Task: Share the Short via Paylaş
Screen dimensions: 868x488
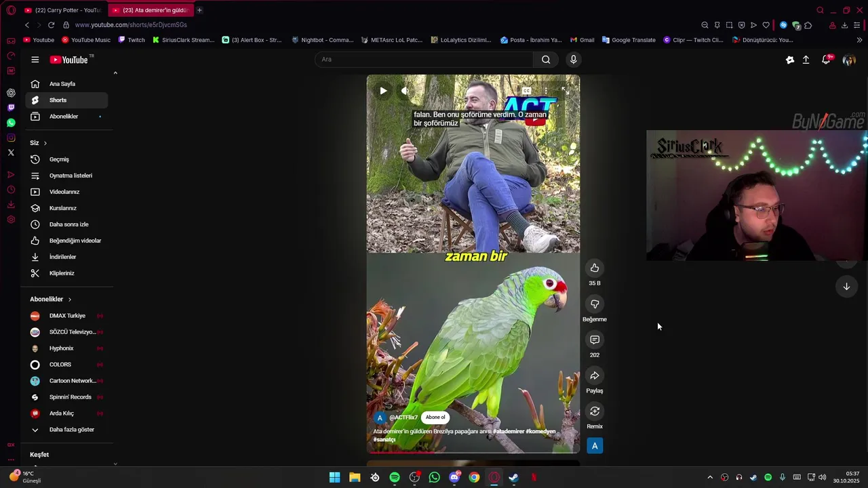Action: click(x=595, y=375)
